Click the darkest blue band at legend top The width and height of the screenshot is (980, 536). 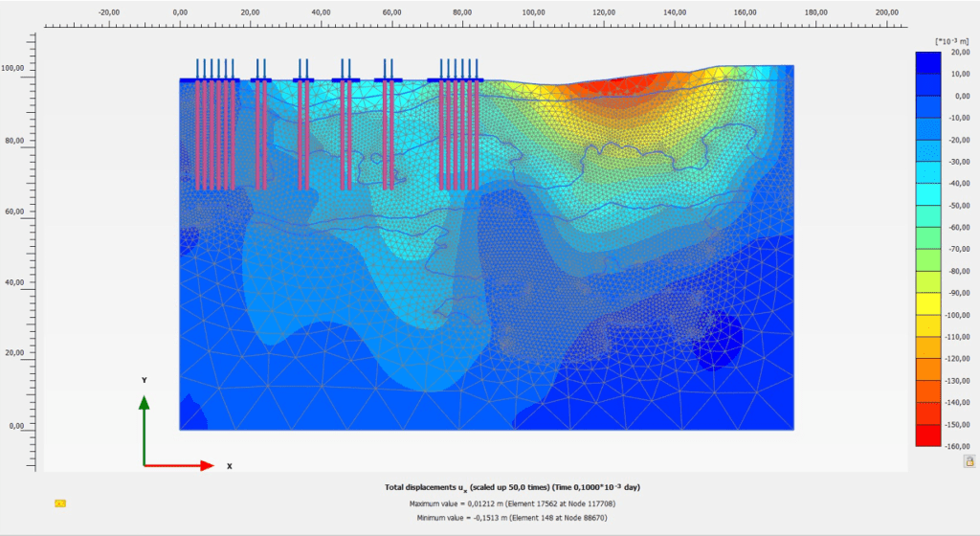click(x=928, y=62)
